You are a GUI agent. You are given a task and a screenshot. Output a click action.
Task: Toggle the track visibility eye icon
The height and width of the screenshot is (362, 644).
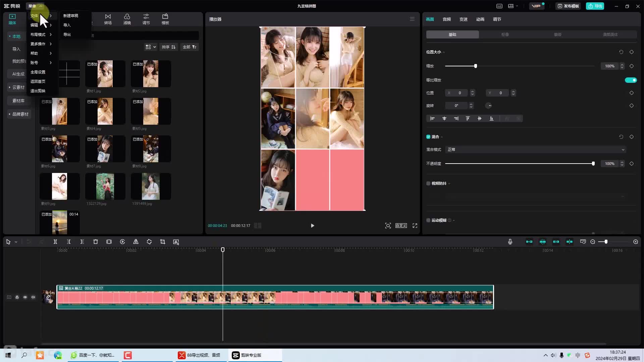pos(25,297)
